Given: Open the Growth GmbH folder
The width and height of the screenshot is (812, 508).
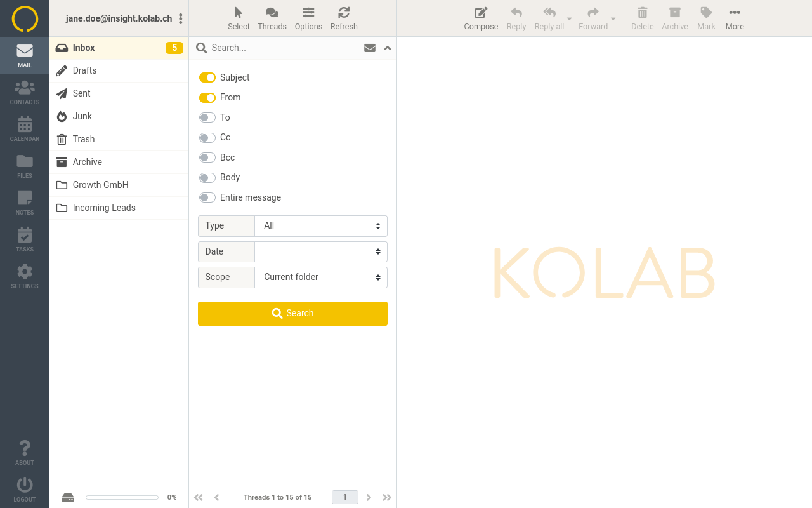Looking at the screenshot, I should tap(119, 185).
